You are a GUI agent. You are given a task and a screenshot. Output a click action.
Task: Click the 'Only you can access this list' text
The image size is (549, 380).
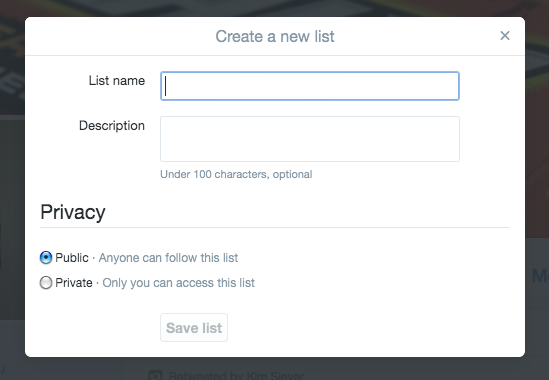point(179,283)
